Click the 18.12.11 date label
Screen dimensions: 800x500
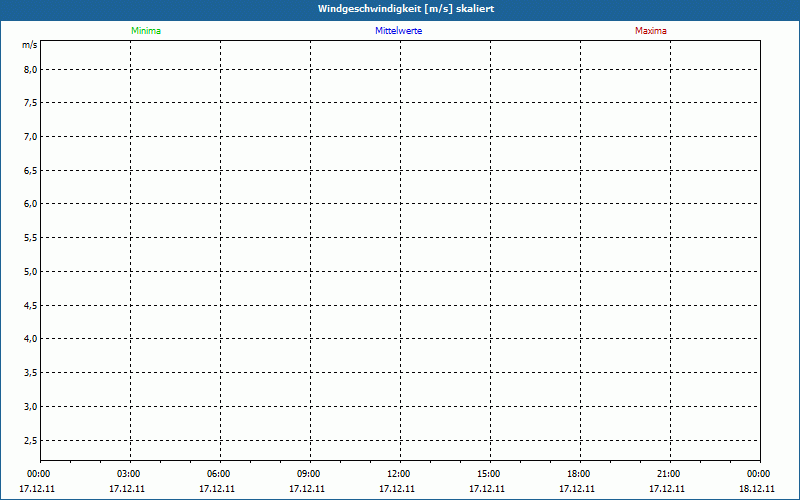pyautogui.click(x=757, y=489)
